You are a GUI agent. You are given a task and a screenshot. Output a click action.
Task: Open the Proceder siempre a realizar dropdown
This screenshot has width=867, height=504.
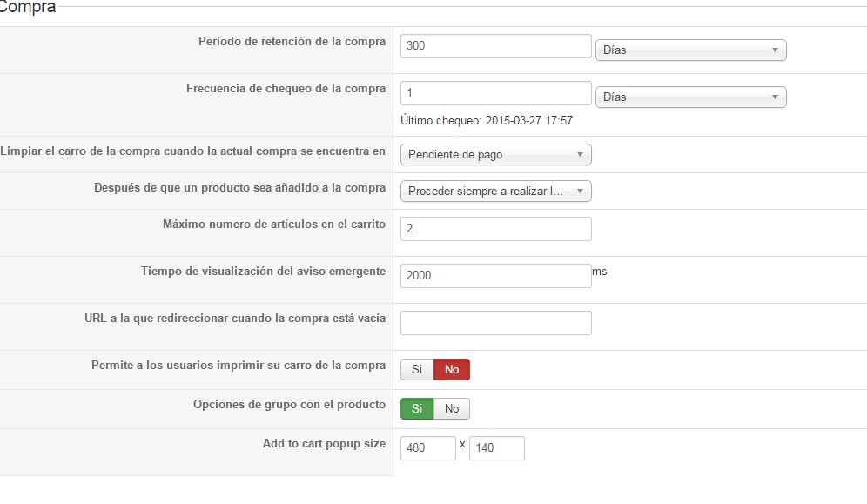click(495, 192)
